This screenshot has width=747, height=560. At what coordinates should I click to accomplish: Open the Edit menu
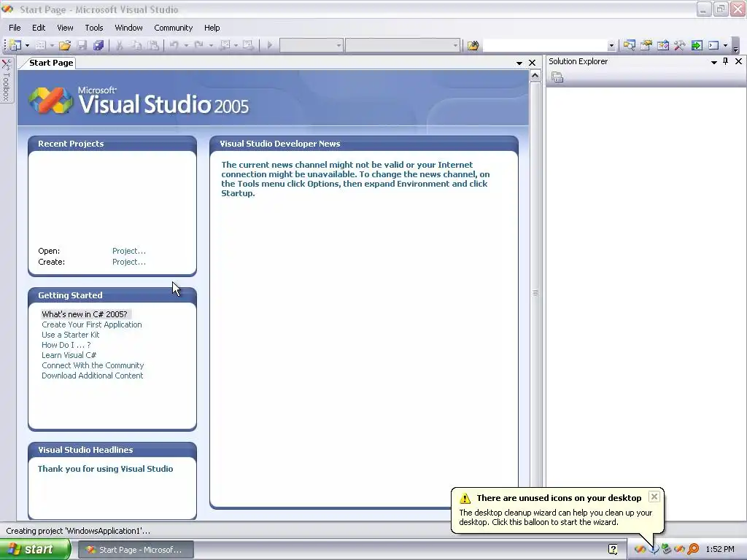pos(39,28)
